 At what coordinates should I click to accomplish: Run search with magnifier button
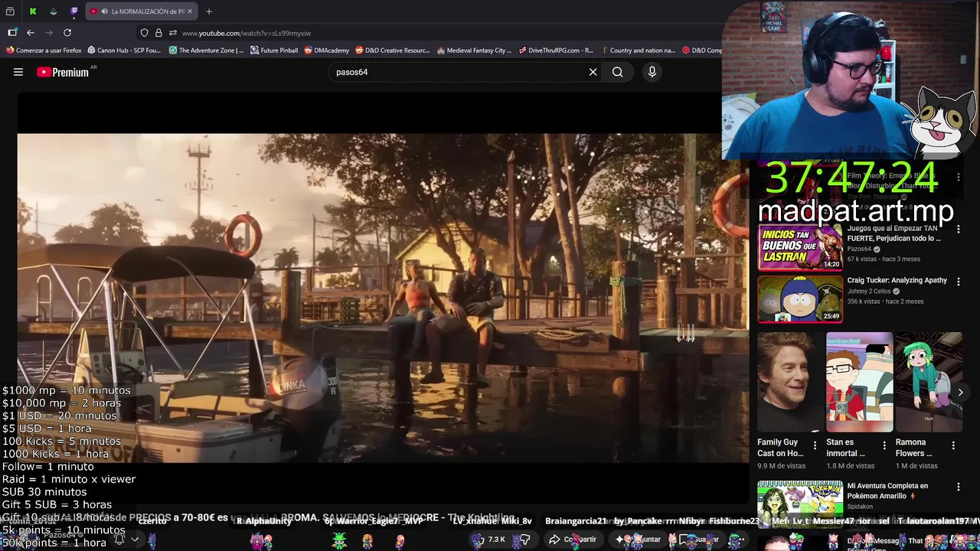pos(617,72)
